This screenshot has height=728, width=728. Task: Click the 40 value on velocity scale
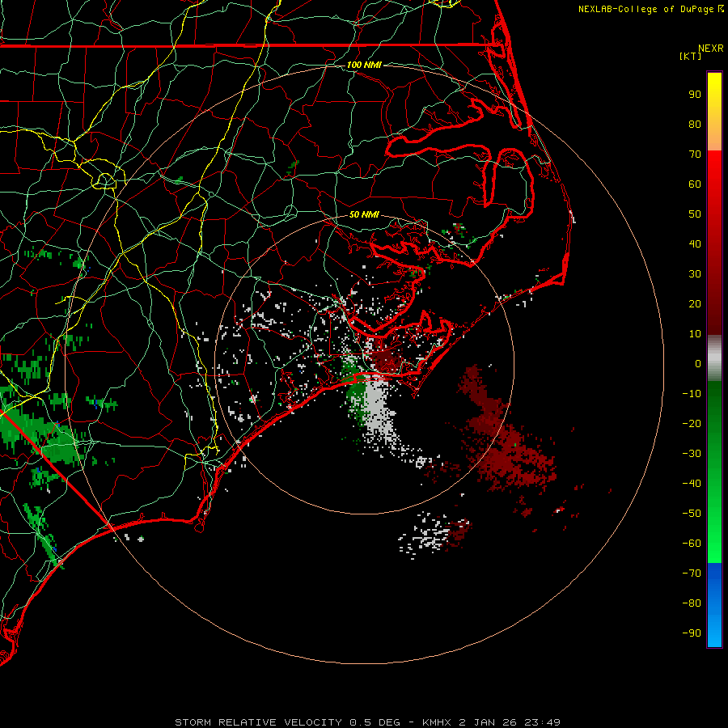pyautogui.click(x=695, y=244)
